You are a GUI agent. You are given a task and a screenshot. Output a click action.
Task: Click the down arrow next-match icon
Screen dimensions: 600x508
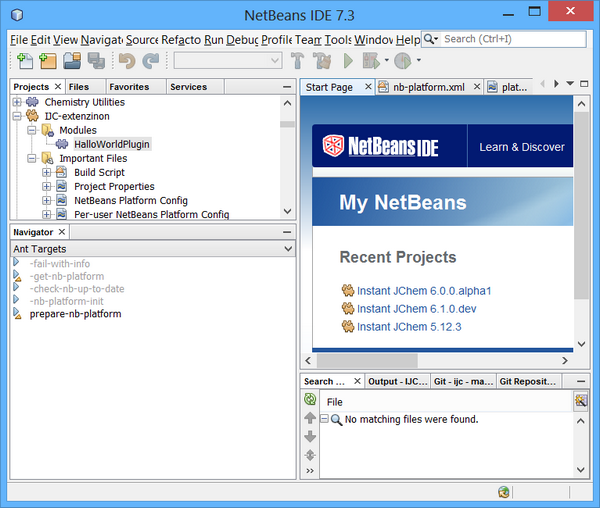click(x=310, y=436)
